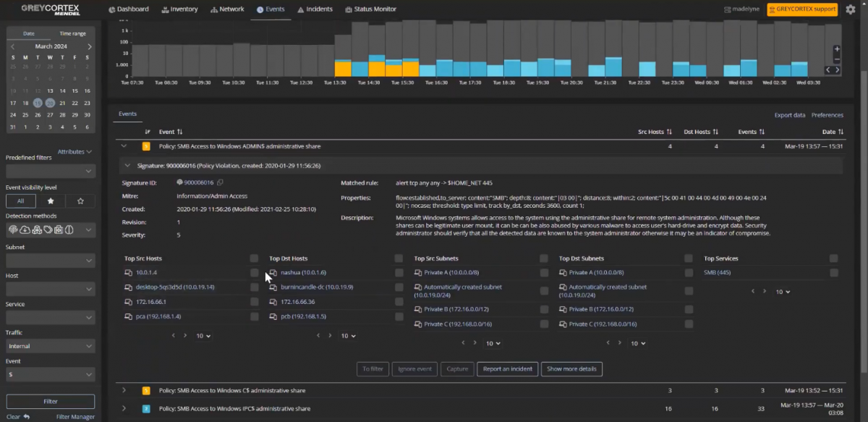Open the settings gear icon

coord(851,9)
